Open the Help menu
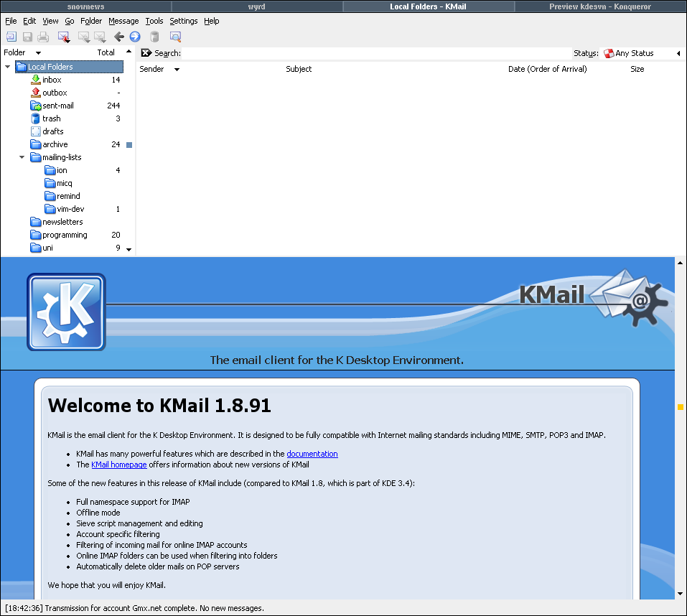 coord(212,21)
